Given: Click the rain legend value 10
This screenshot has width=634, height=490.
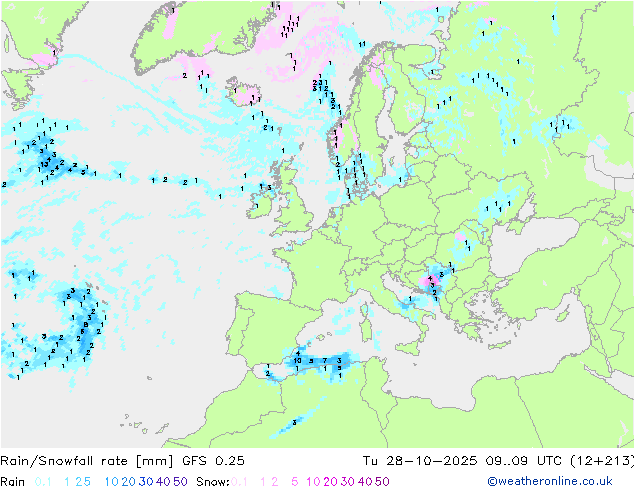Looking at the screenshot, I should click(x=112, y=482).
